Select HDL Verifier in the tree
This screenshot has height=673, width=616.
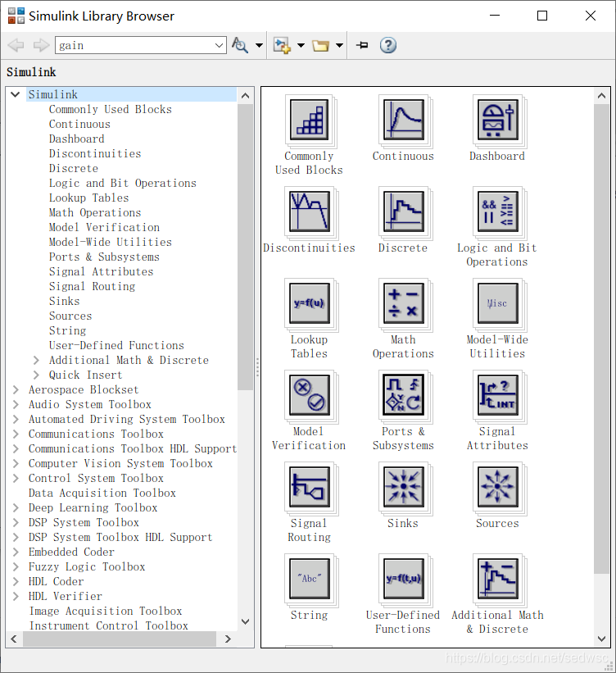(x=66, y=596)
